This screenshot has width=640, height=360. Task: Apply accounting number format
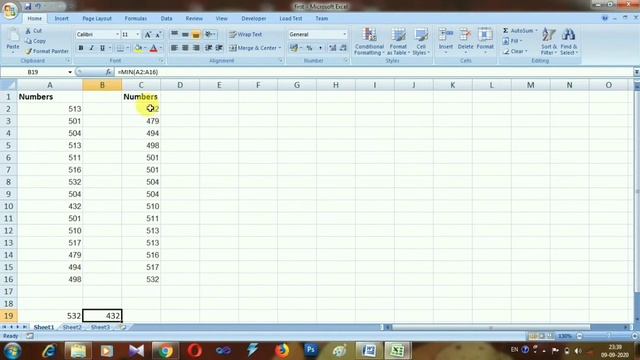pos(293,48)
